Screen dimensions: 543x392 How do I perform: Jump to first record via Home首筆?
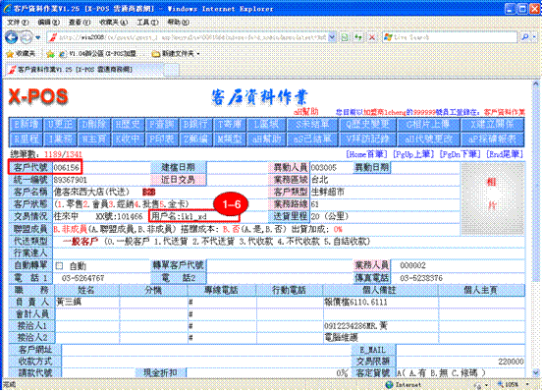click(x=367, y=154)
